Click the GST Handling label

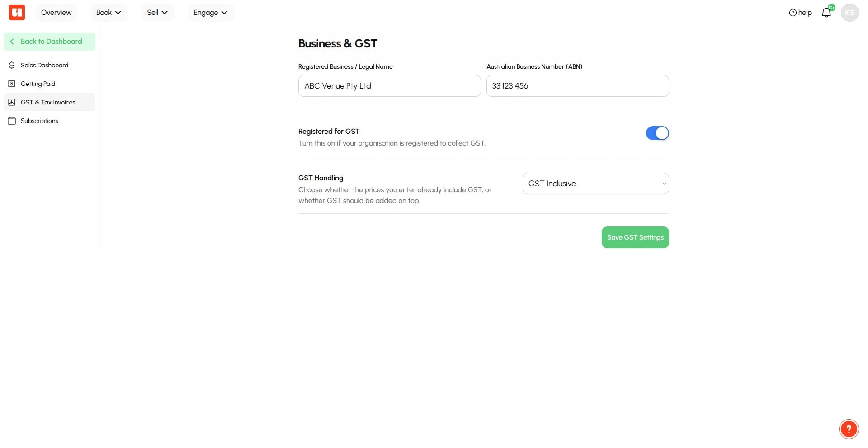tap(321, 178)
